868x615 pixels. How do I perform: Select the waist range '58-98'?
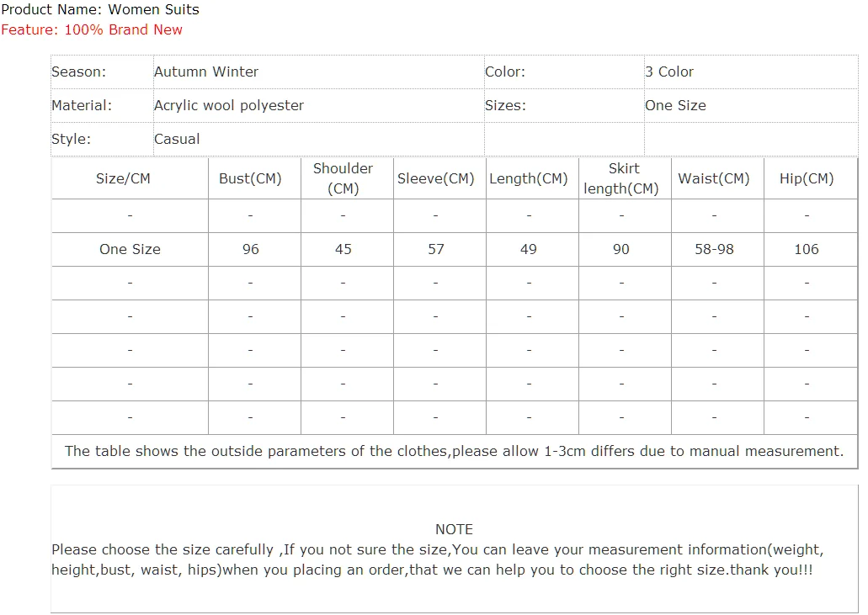pos(714,249)
